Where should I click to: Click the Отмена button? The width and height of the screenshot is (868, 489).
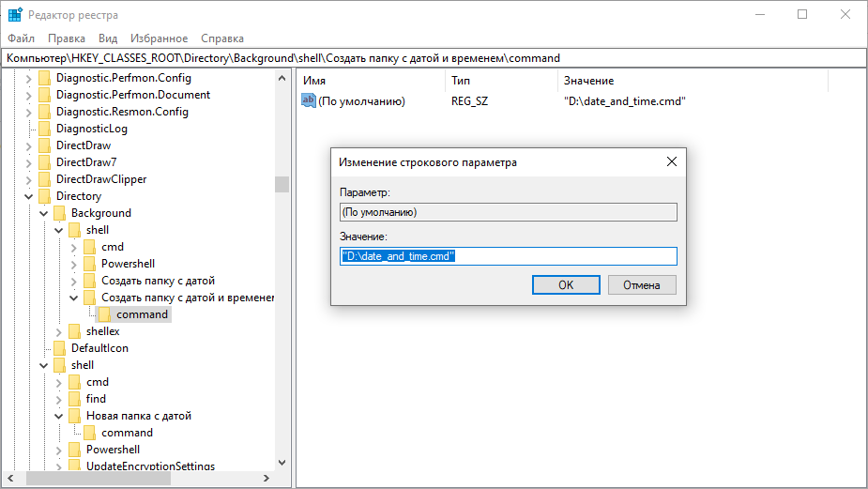642,284
